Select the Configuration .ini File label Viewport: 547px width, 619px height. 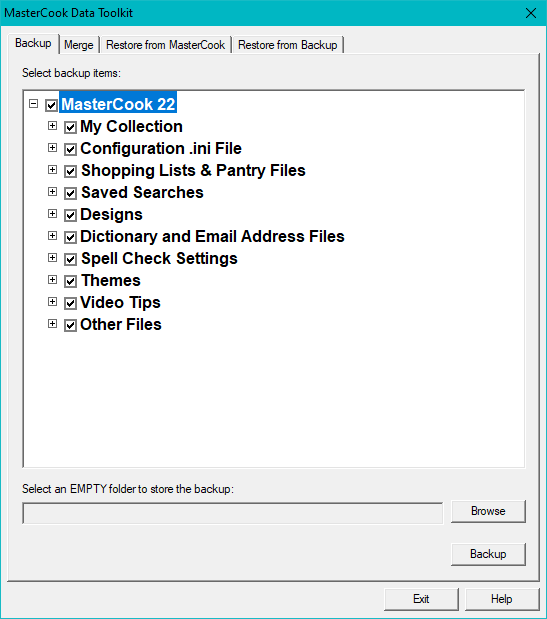[161, 149]
